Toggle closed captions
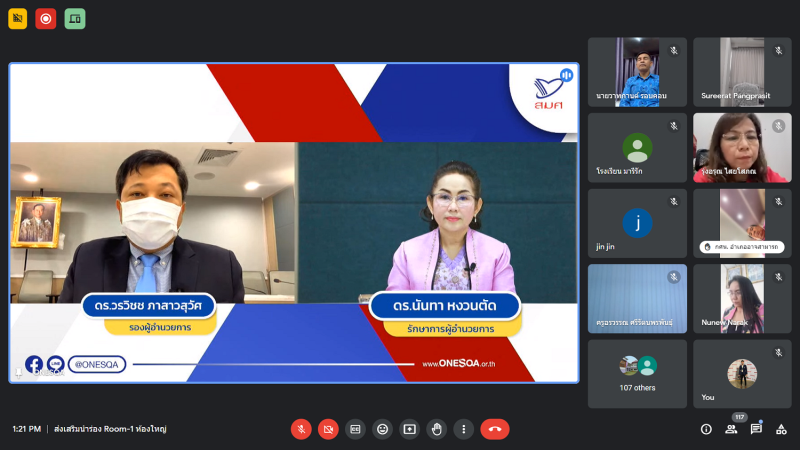The height and width of the screenshot is (450, 800). coord(355,429)
